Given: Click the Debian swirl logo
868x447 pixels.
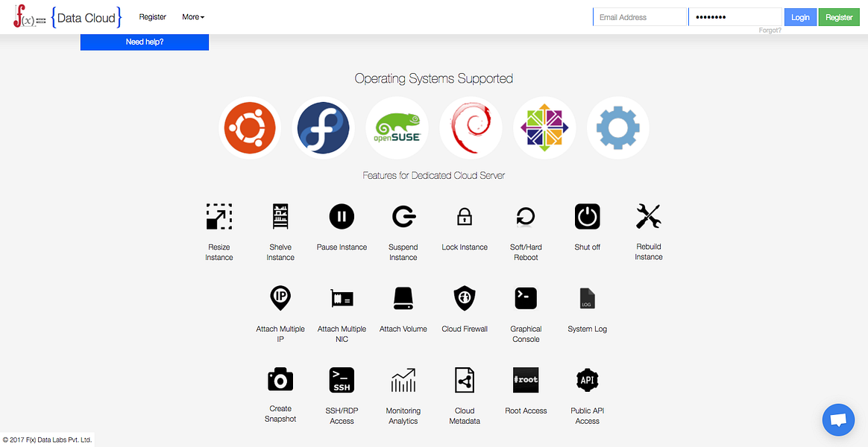Looking at the screenshot, I should click(x=471, y=128).
